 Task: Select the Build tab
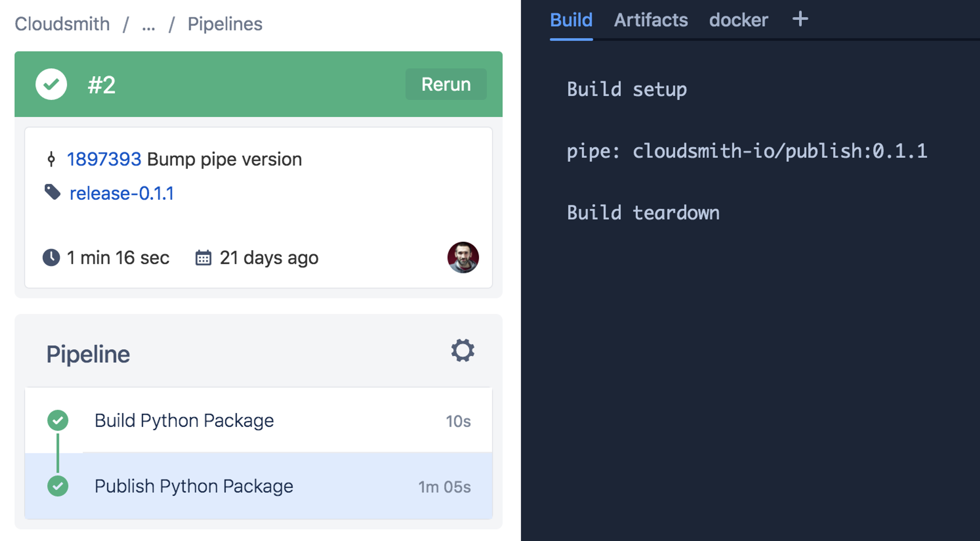click(571, 20)
